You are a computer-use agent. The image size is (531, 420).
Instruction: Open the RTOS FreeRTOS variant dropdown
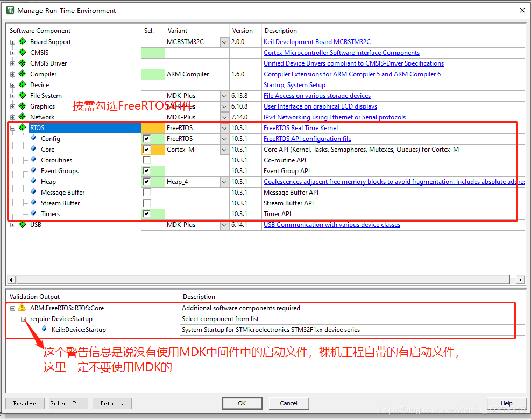pos(224,128)
